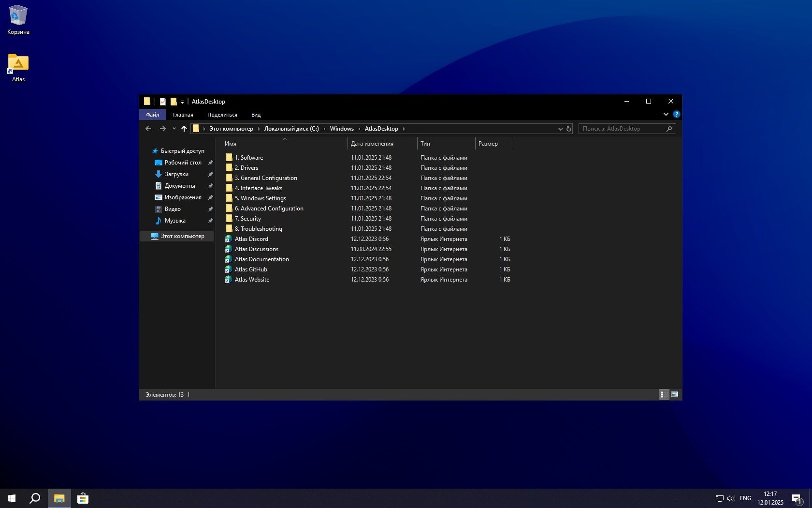Open the Quick Access Toolbar customize dropdown
Viewport: 812px width, 508px height.
pyautogui.click(x=182, y=102)
